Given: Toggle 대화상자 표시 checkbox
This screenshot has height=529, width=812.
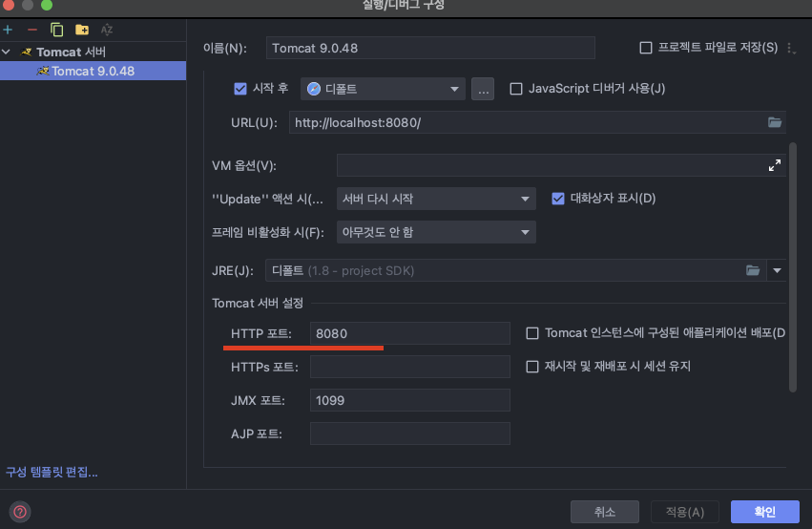Looking at the screenshot, I should coord(558,199).
